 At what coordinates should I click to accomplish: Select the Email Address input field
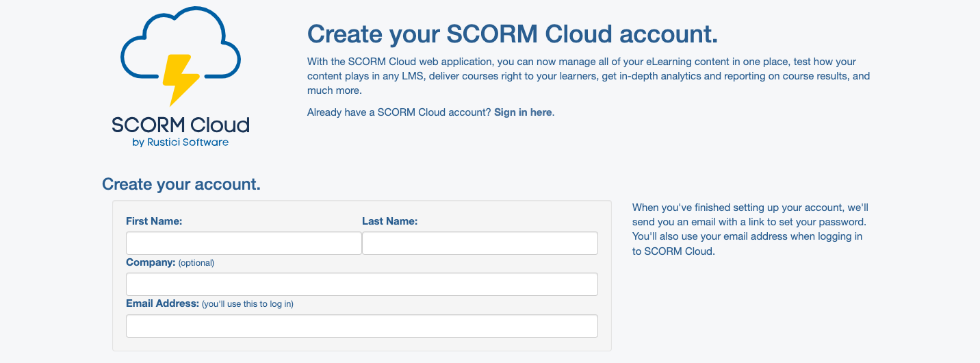(x=362, y=326)
